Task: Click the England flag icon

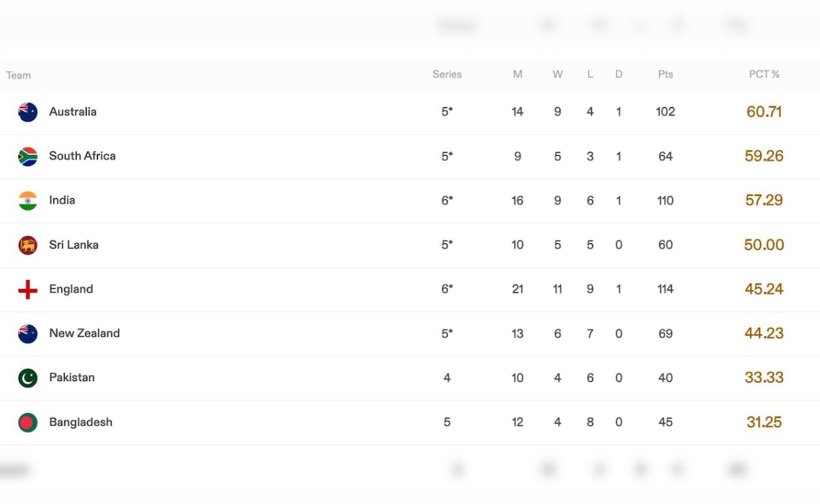Action: tap(28, 290)
